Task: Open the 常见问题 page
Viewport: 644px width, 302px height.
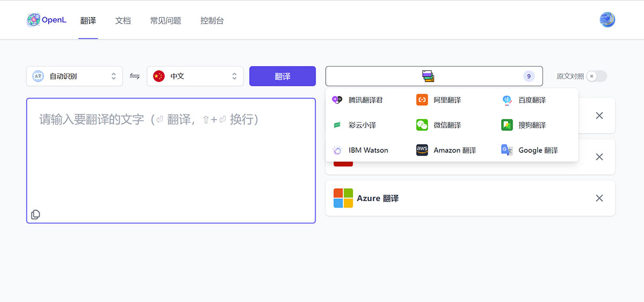Action: pos(165,21)
